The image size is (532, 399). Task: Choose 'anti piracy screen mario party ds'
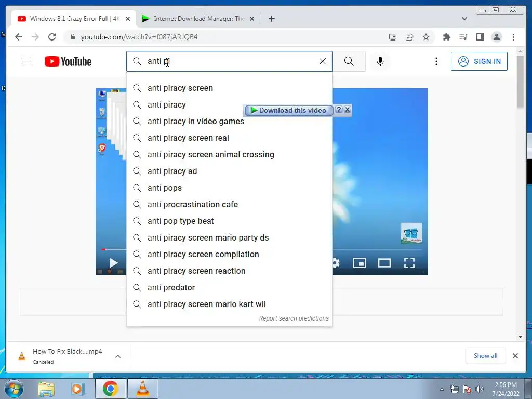(x=229, y=238)
